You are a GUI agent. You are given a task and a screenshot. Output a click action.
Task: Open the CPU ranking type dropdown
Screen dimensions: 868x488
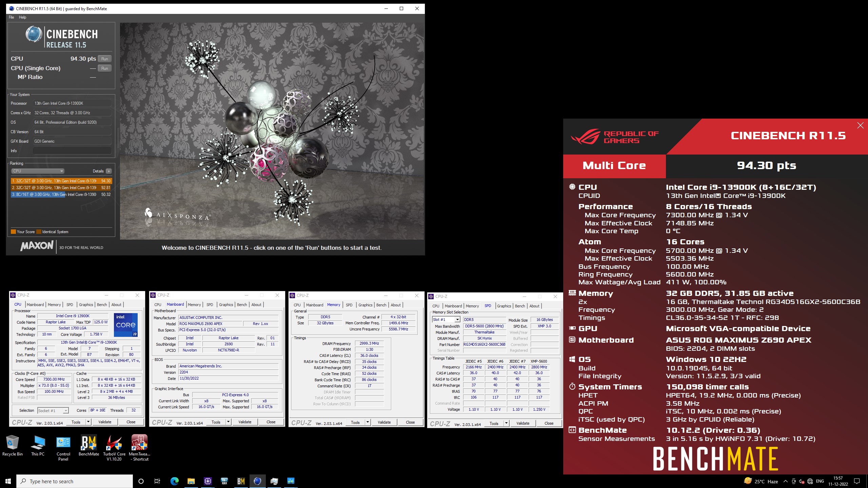click(x=38, y=171)
